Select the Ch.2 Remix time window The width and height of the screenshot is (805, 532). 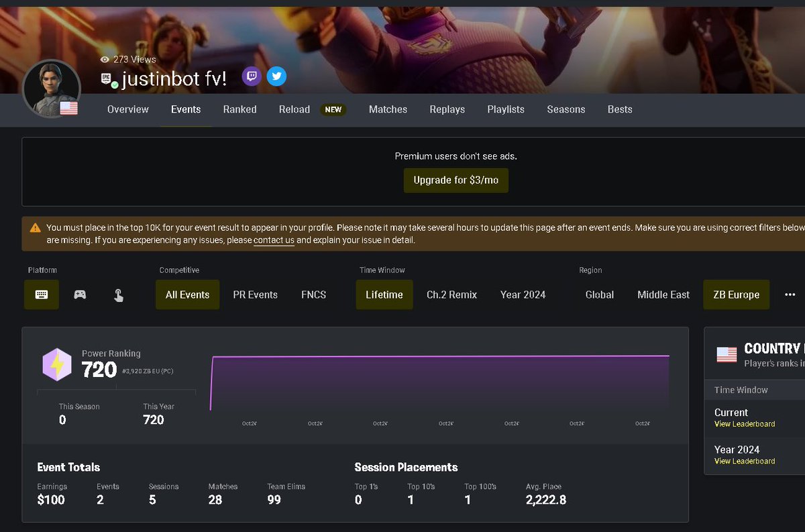point(451,295)
